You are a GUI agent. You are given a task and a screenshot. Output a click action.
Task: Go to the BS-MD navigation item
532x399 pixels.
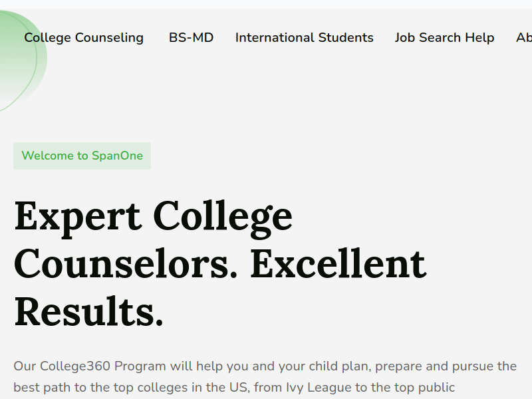click(191, 38)
